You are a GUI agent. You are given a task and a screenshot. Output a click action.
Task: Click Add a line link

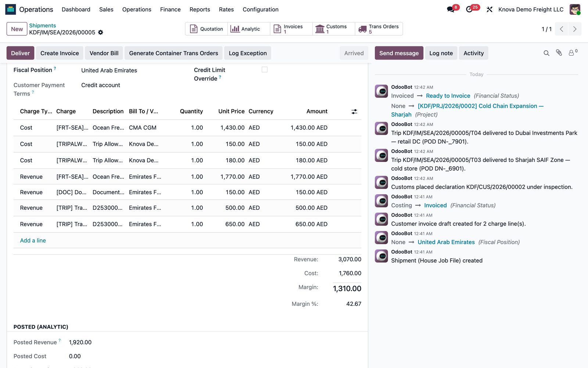pyautogui.click(x=33, y=240)
